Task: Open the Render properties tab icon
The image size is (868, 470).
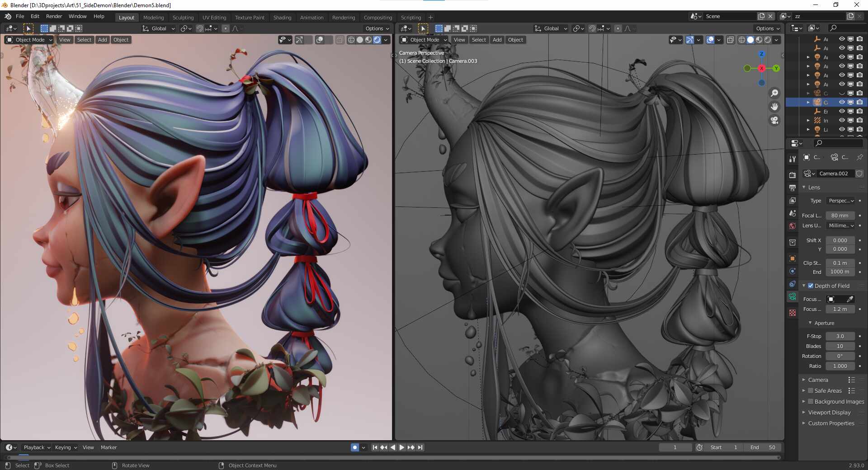Action: [x=793, y=174]
